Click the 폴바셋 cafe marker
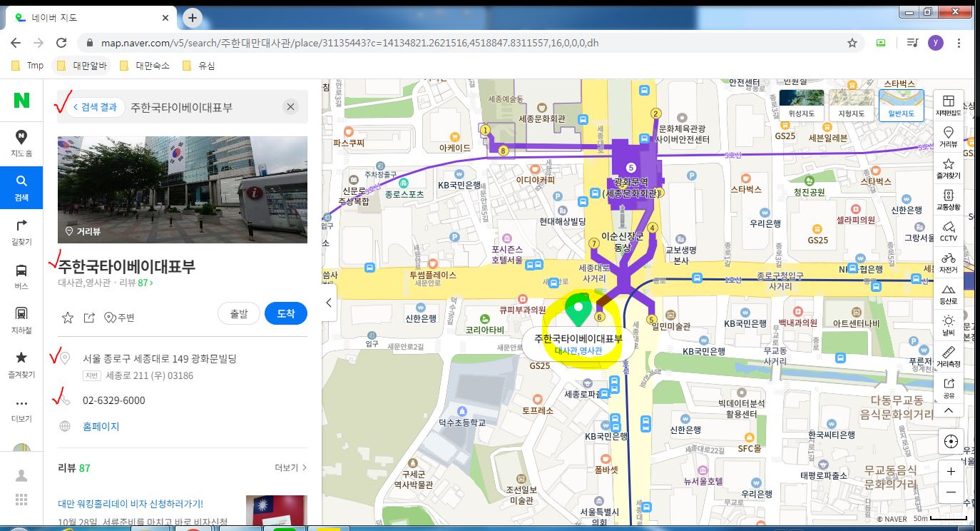The image size is (980, 531). [x=606, y=464]
